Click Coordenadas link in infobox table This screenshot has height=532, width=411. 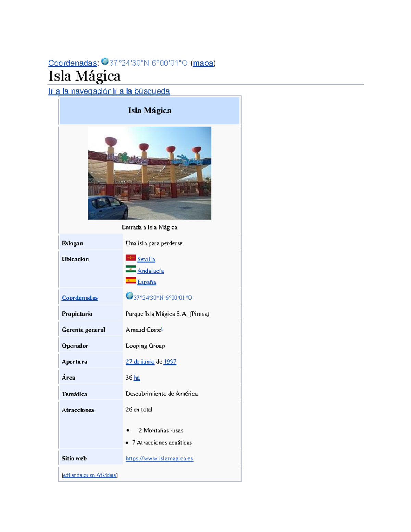coord(80,298)
